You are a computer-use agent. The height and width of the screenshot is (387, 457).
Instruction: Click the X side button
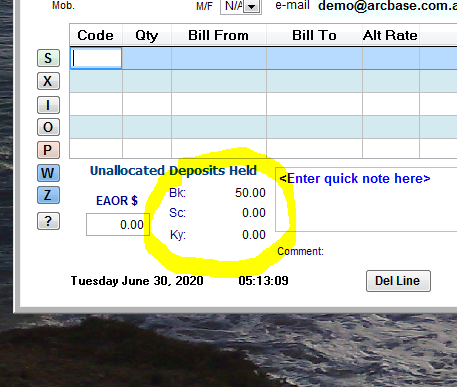(48, 81)
